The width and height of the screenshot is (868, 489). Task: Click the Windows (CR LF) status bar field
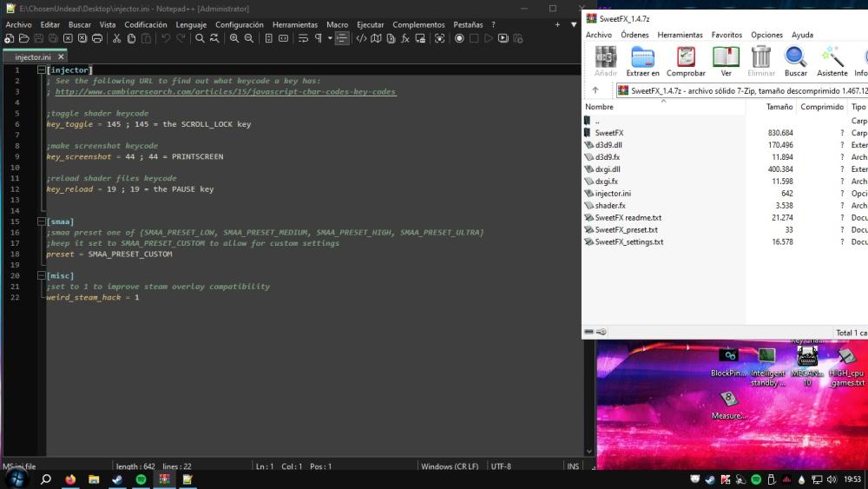click(x=450, y=466)
